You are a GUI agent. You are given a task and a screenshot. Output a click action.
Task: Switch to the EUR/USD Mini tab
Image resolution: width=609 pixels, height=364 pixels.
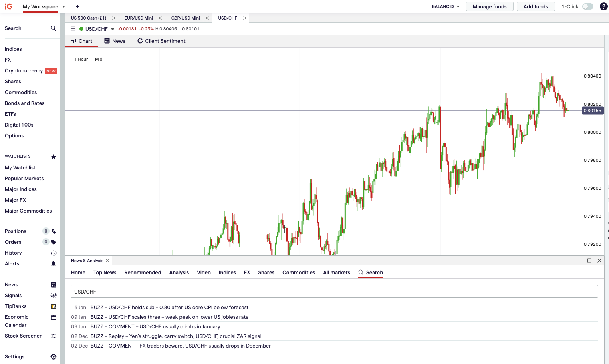138,18
